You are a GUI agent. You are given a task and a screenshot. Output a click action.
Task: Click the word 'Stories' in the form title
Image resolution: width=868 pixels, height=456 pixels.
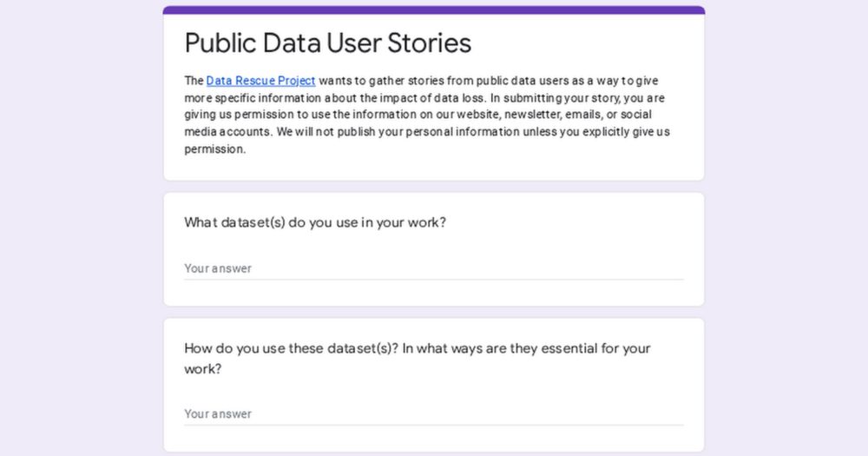click(431, 43)
